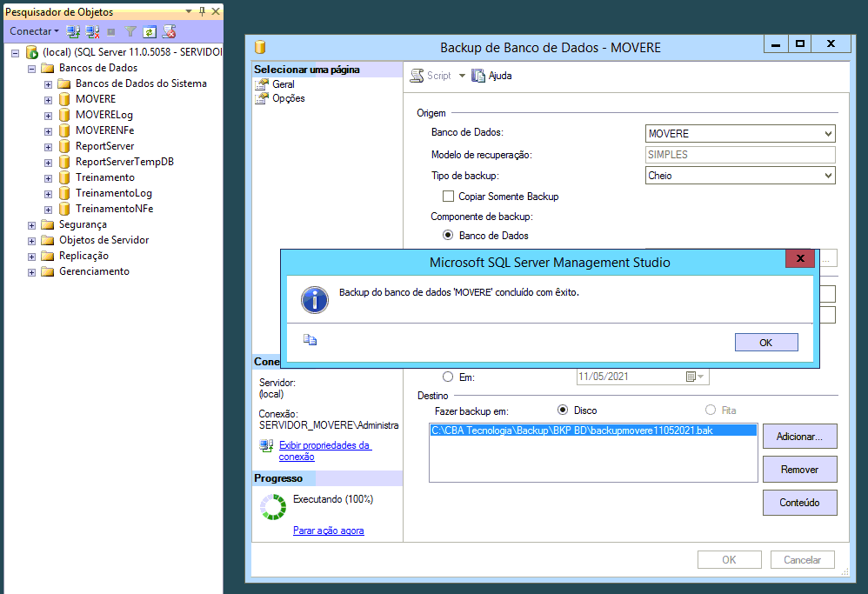Select the backupmovere11052021.bak destination path

click(x=593, y=430)
